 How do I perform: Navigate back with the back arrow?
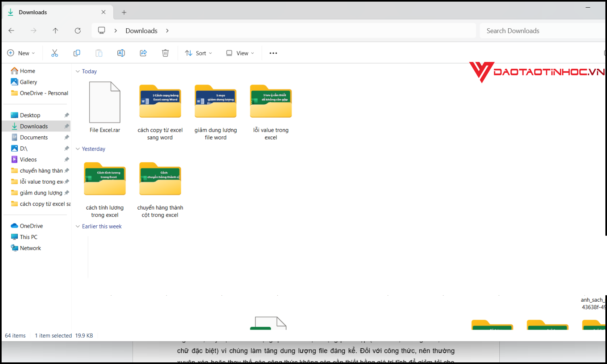11,31
